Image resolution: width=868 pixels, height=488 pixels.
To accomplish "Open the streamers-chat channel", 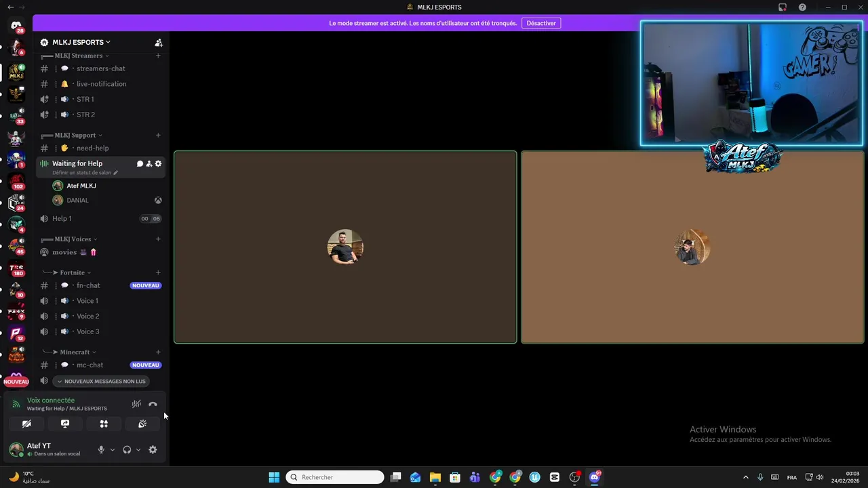I will (100, 68).
